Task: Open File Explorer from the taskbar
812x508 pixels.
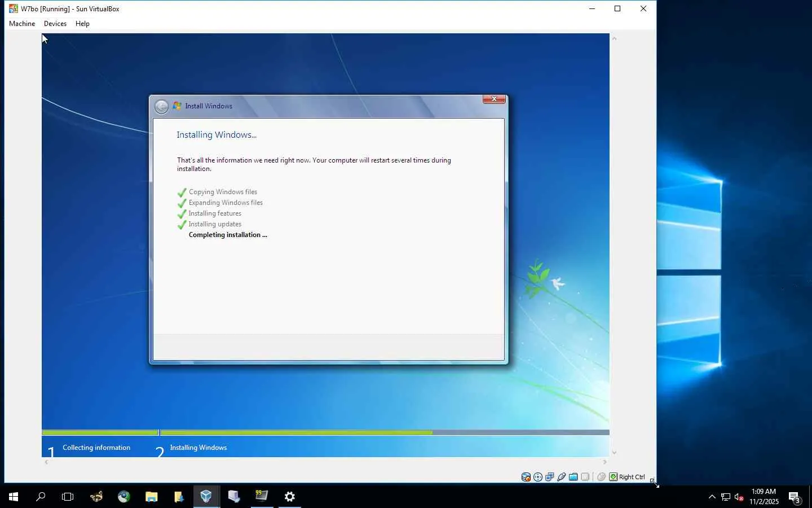Action: 152,497
